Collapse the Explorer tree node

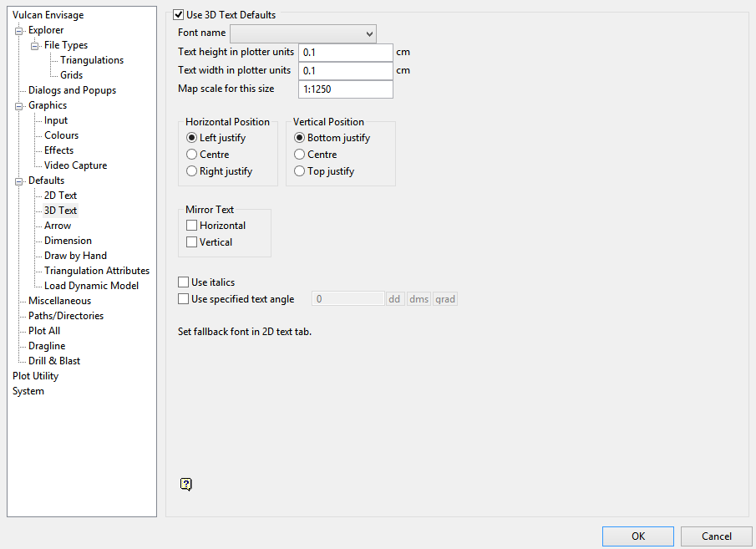coord(19,31)
